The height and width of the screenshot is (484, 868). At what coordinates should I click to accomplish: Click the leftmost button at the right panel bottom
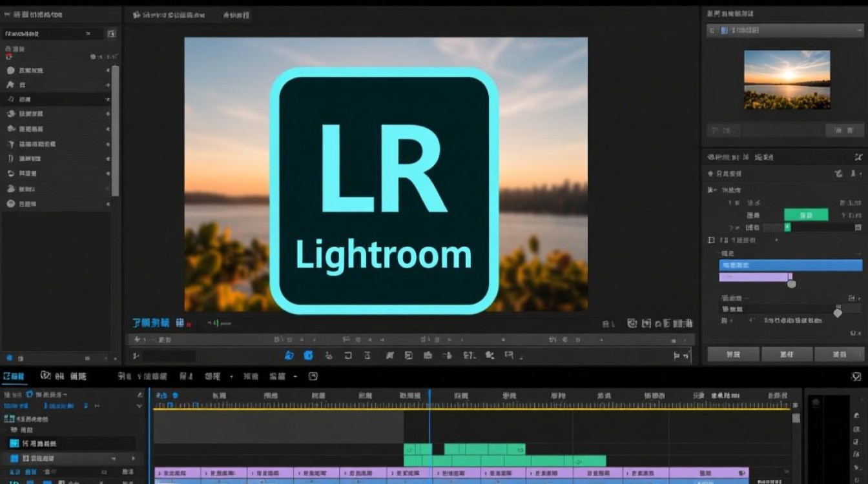[x=733, y=354]
